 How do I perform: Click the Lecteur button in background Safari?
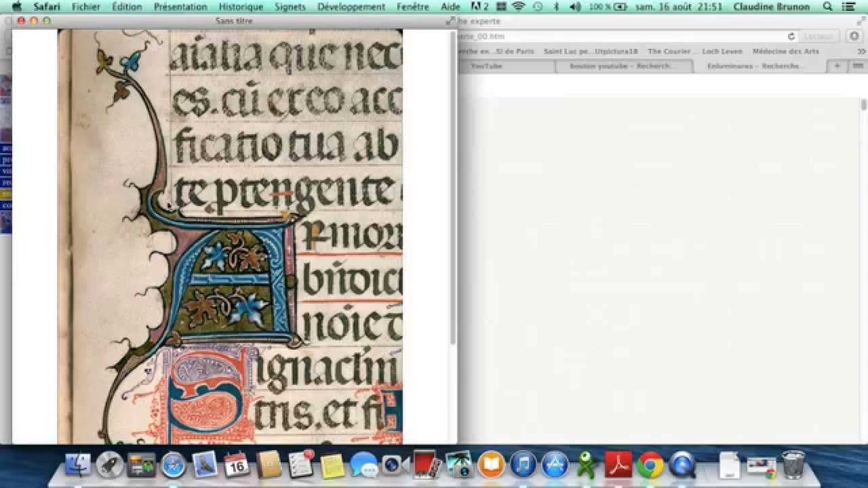coord(818,37)
